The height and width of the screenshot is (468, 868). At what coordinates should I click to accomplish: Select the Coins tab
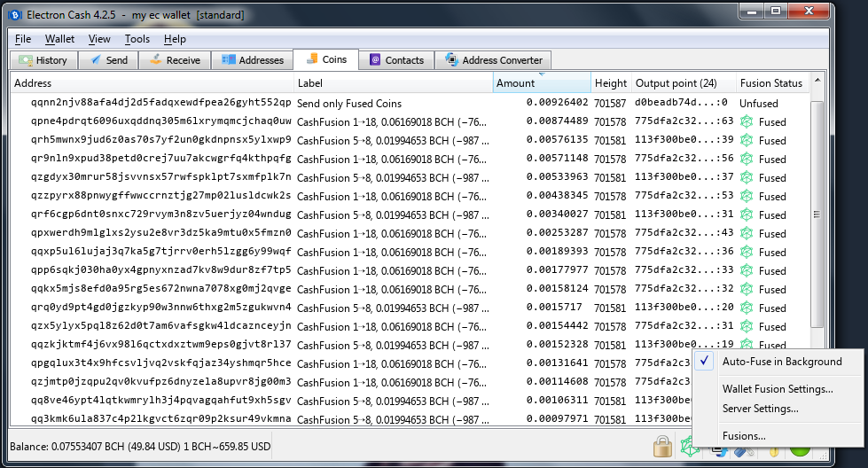pos(326,59)
